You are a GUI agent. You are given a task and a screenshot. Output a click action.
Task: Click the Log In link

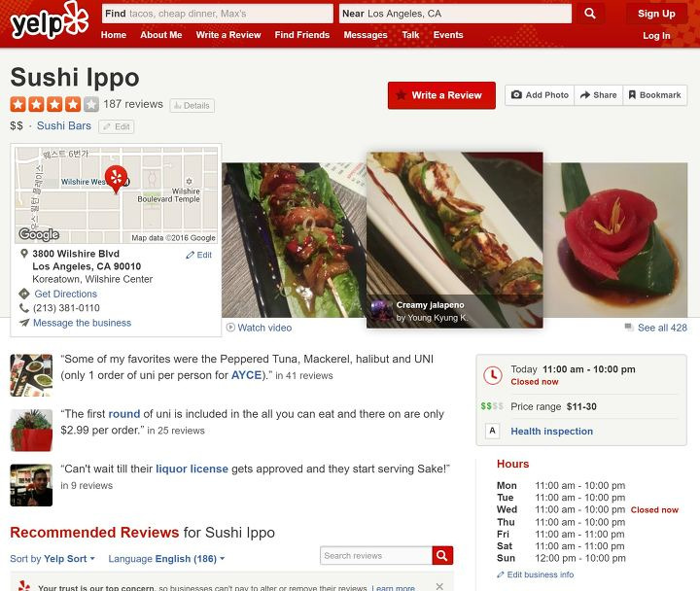pyautogui.click(x=656, y=36)
